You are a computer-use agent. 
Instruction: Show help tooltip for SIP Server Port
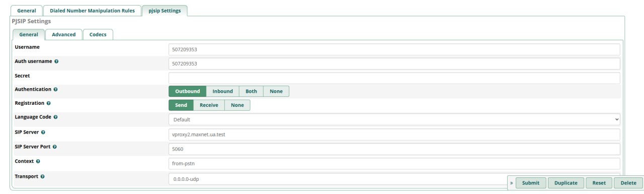coord(55,147)
